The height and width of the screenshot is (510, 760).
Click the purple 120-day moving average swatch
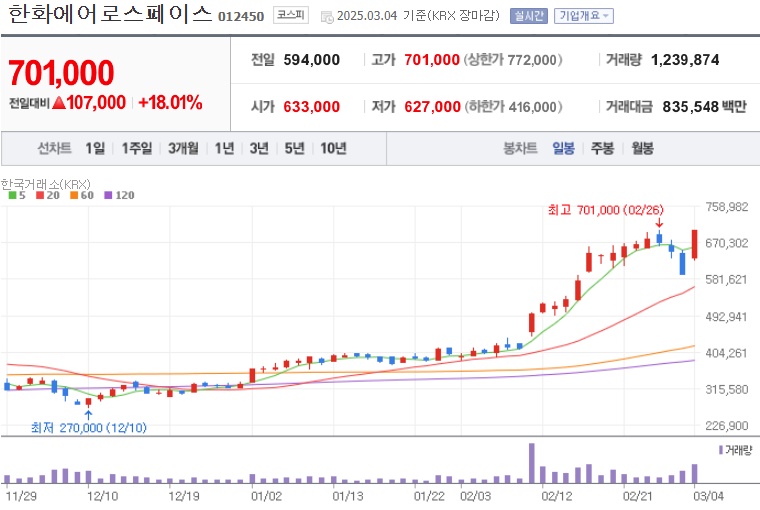point(109,195)
